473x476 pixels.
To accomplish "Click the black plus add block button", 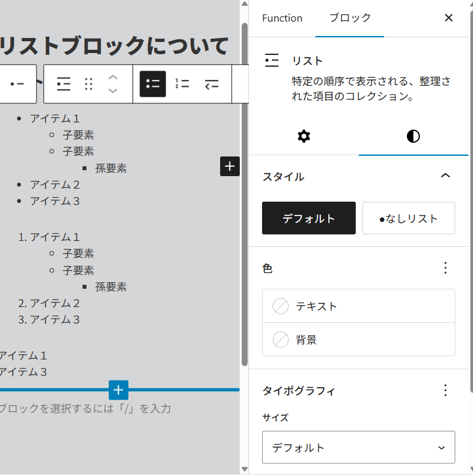I will pyautogui.click(x=229, y=166).
